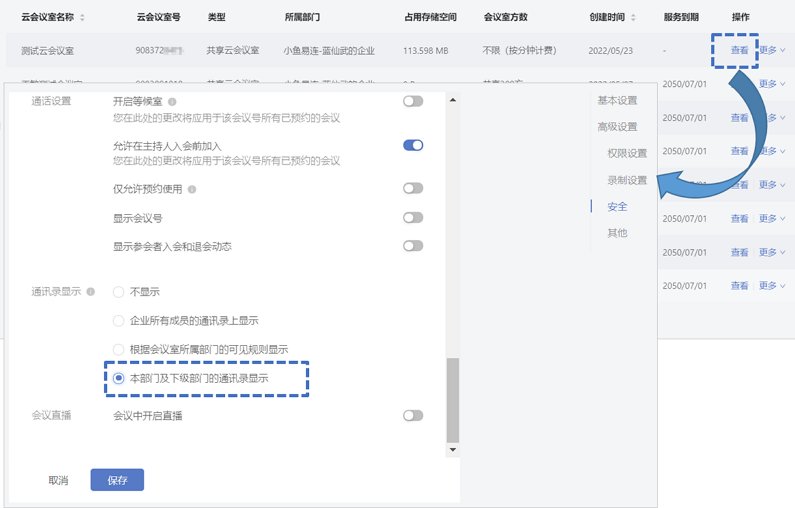Click the 显示会议号 setting label

point(137,219)
